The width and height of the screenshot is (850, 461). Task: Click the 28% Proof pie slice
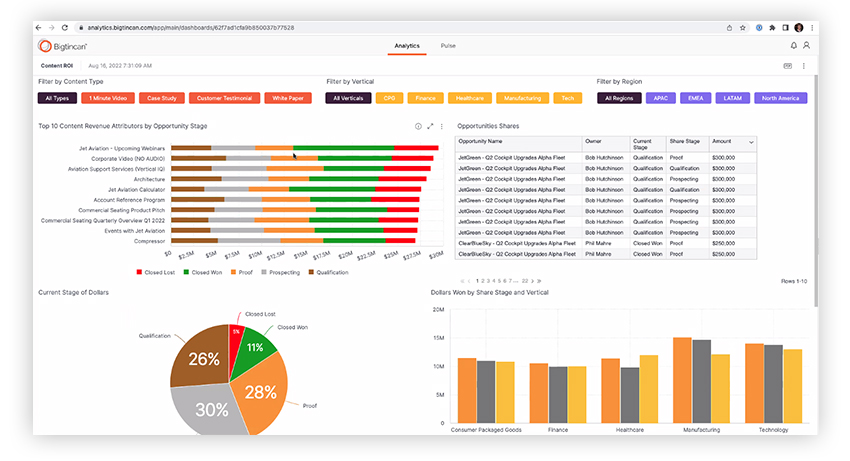(262, 392)
